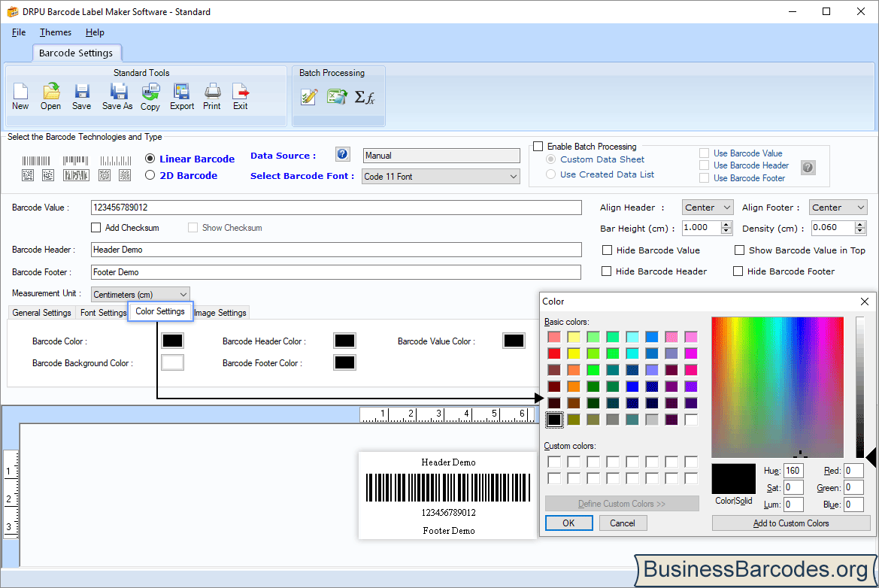
Task: Open the sequence function icon in Batch Processing
Action: [365, 96]
